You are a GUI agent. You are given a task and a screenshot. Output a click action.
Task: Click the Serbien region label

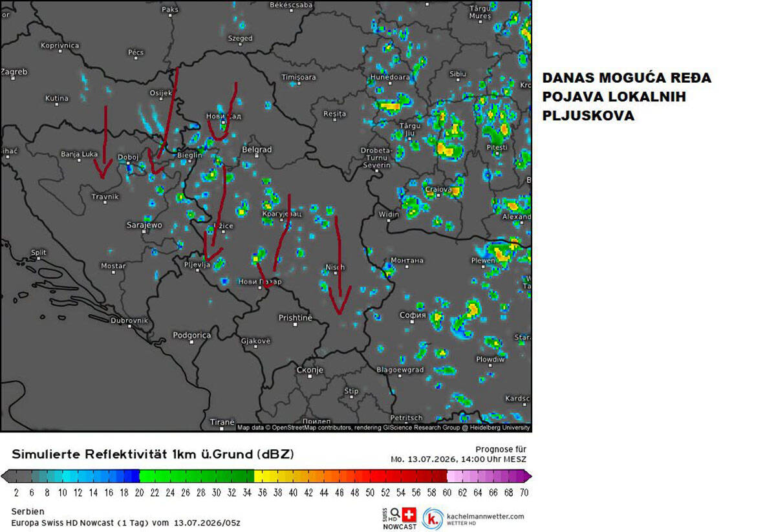(28, 511)
